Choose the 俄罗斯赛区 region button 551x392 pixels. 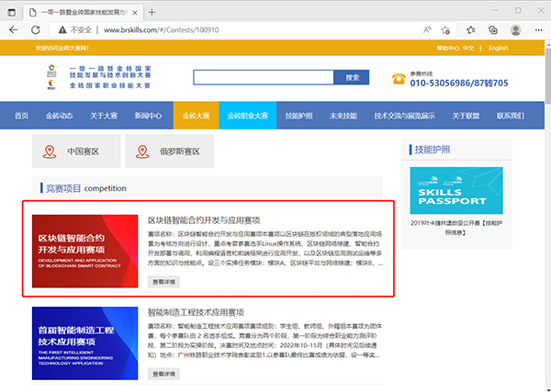[166, 151]
